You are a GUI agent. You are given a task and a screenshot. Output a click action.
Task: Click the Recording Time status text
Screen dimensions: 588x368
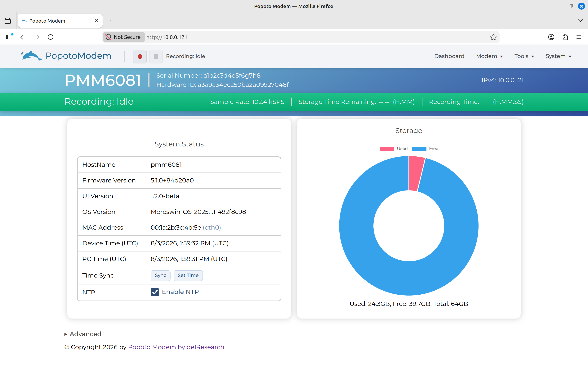[x=476, y=102]
